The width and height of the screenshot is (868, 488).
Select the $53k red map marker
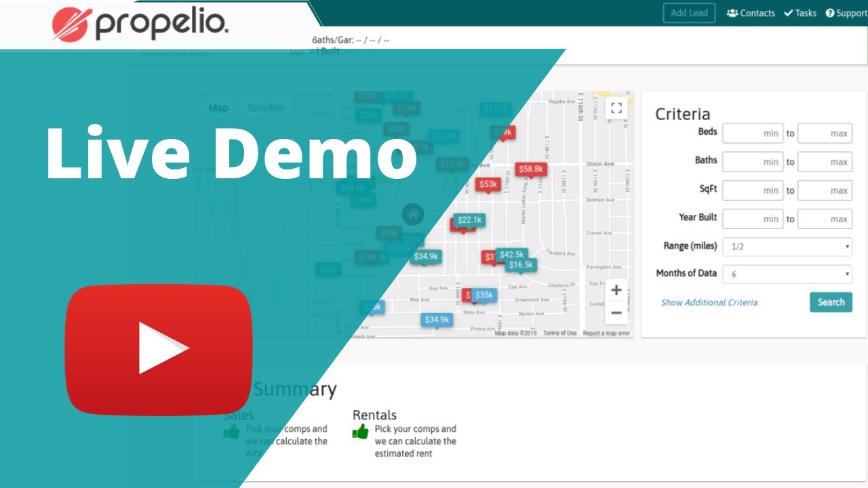coord(488,185)
